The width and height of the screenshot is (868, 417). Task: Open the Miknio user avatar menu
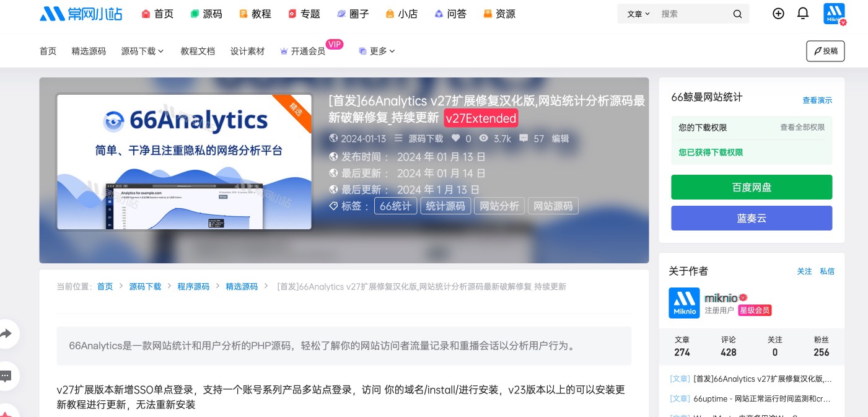click(x=834, y=14)
